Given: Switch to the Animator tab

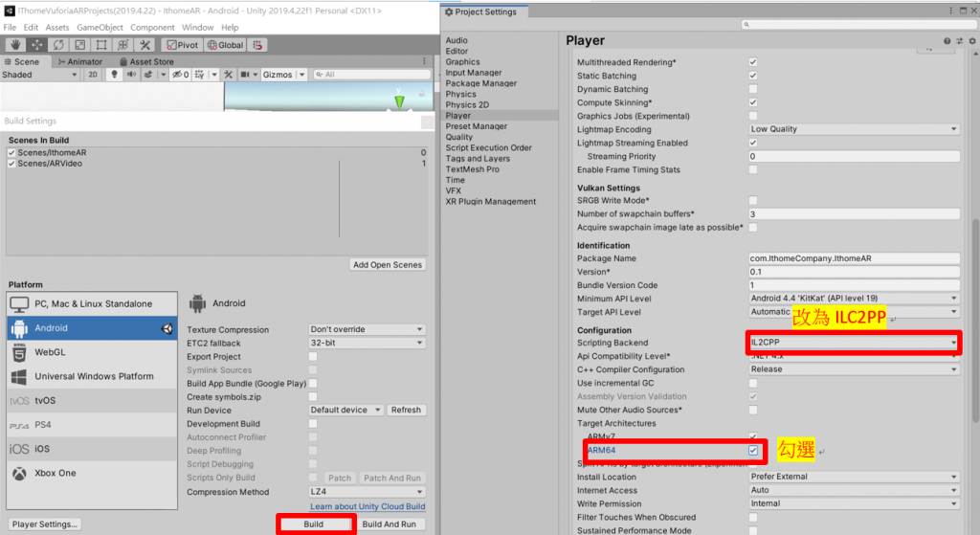Looking at the screenshot, I should 80,61.
